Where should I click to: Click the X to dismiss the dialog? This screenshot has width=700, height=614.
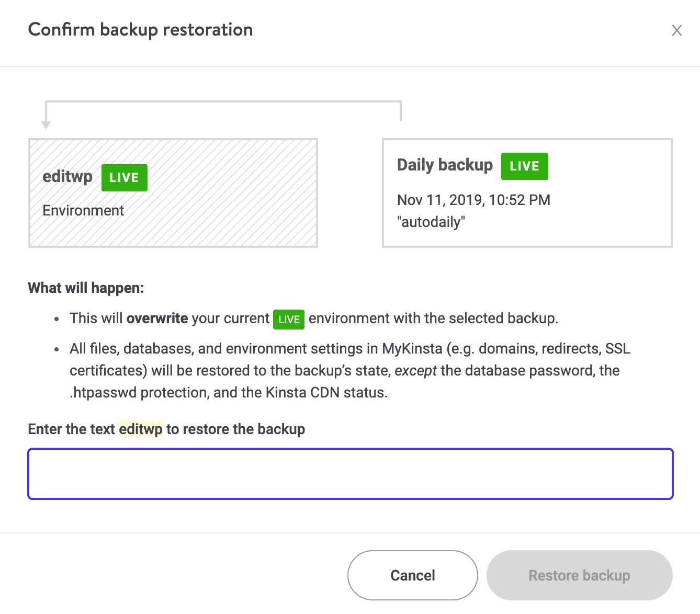point(677,30)
